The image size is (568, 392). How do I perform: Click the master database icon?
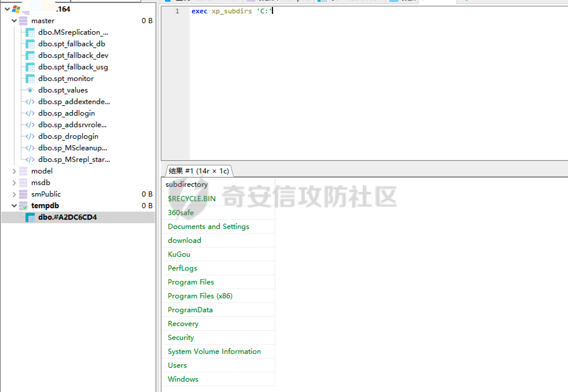(23, 21)
